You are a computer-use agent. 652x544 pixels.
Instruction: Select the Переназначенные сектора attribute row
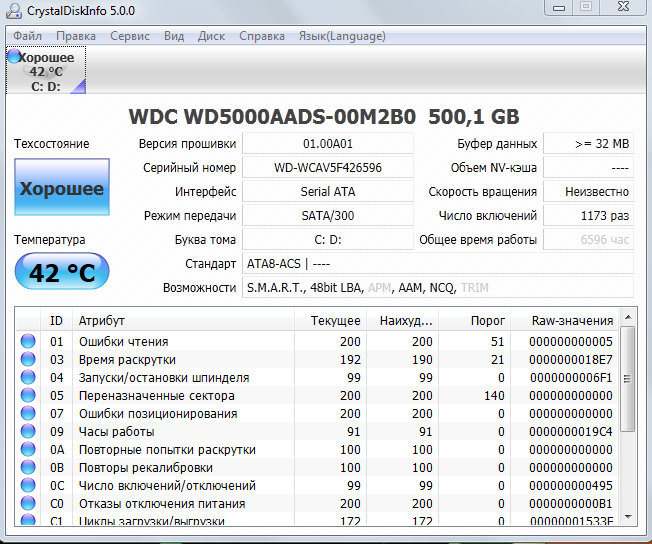pyautogui.click(x=317, y=395)
